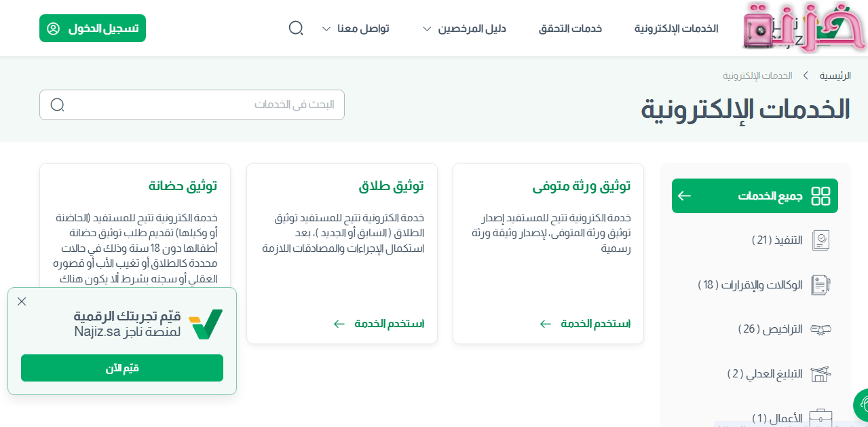Dismiss the rating popup with the X
Screen dimensions: 868x427
(x=21, y=301)
